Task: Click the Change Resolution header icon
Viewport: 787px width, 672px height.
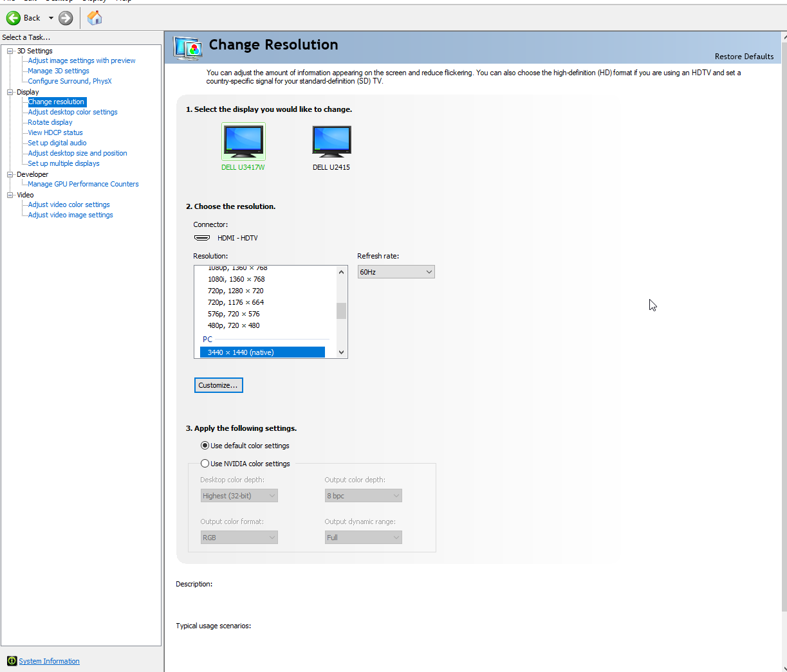Action: click(x=188, y=48)
